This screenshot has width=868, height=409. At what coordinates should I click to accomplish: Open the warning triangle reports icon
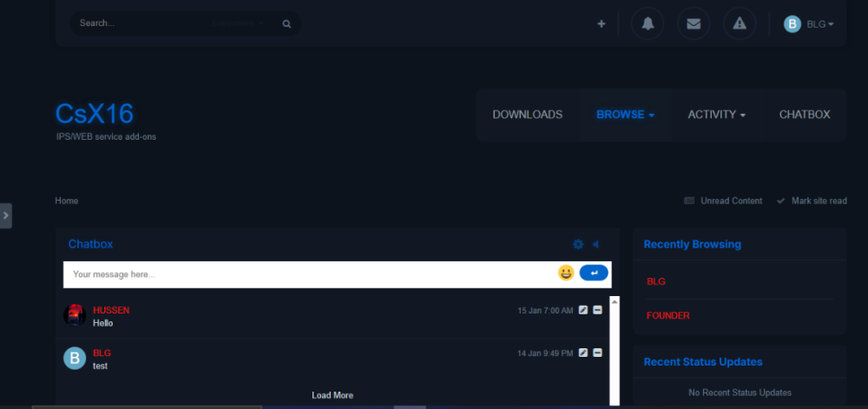pos(739,24)
